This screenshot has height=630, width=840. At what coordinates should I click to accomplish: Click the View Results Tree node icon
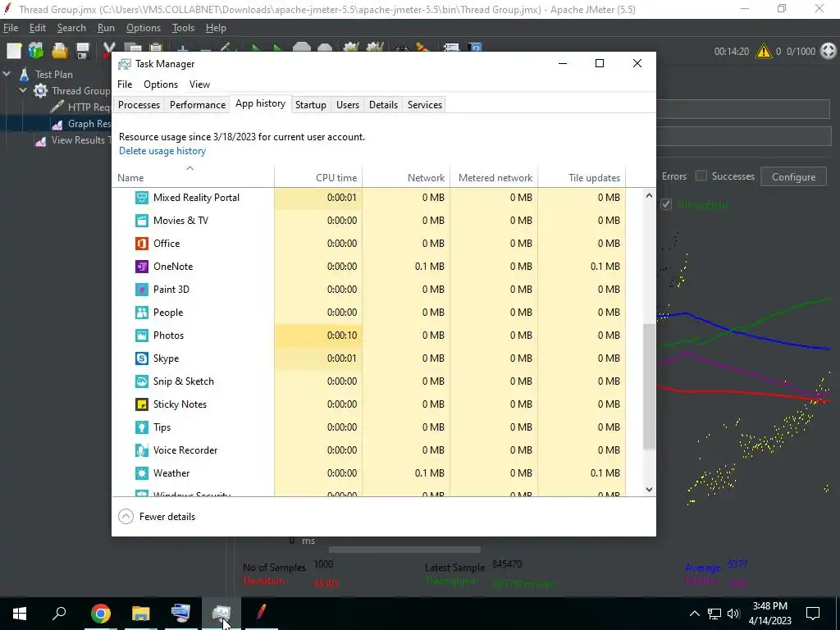40,140
